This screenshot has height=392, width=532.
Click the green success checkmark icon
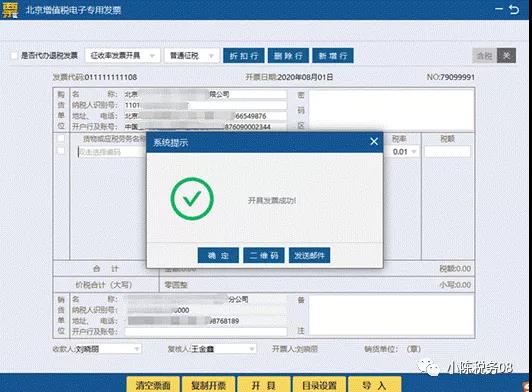tap(192, 199)
